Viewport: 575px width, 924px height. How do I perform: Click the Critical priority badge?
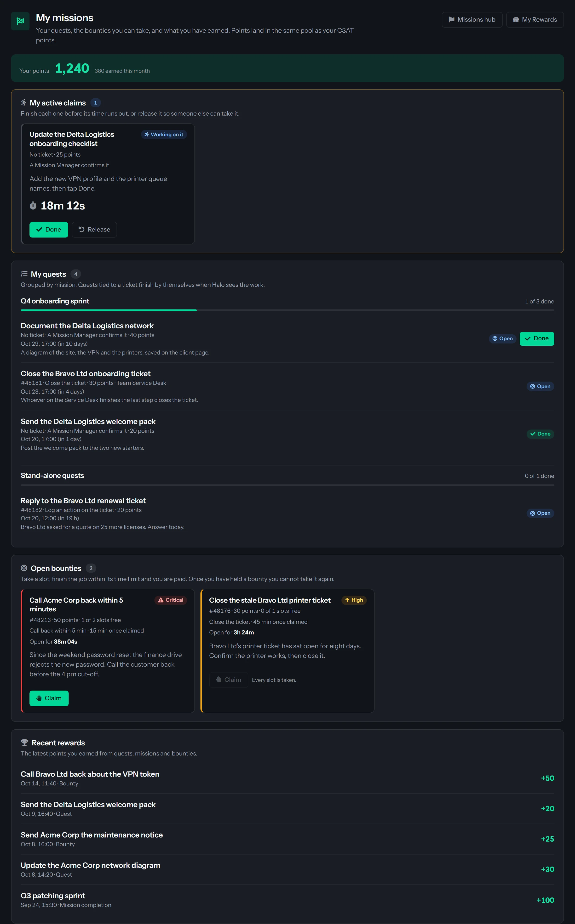point(170,600)
